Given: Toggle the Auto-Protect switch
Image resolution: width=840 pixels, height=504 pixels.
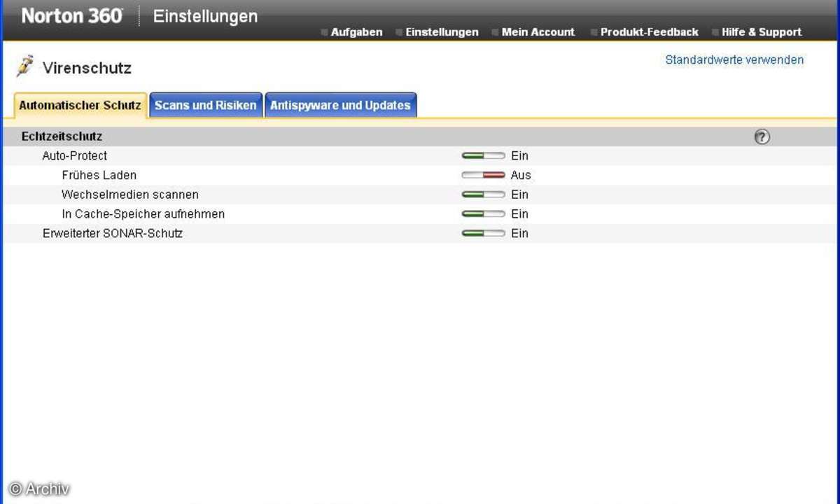Looking at the screenshot, I should click(x=483, y=155).
